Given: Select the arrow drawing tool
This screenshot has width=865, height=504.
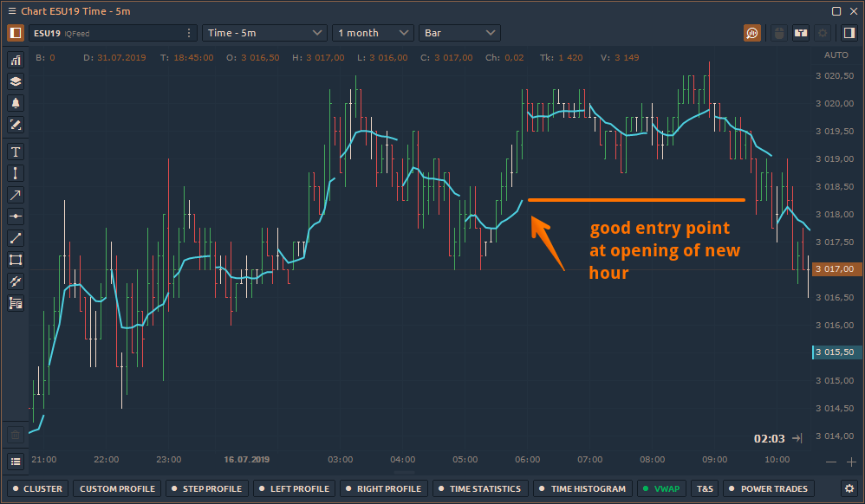Looking at the screenshot, I should [16, 195].
